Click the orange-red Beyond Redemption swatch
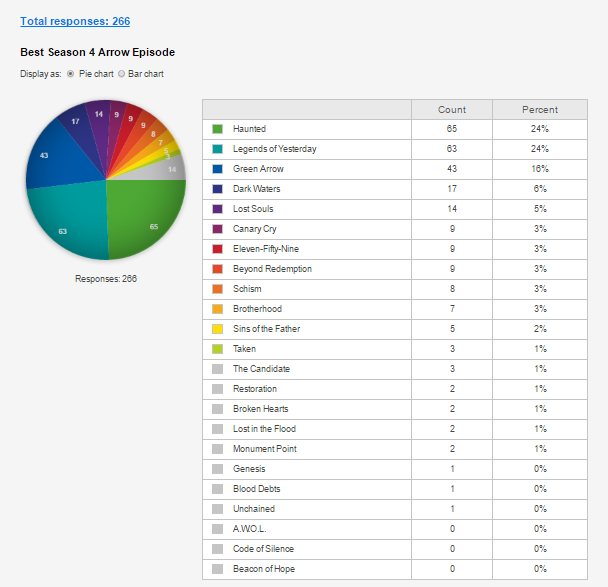Screen dimensions: 608x587 coord(218,269)
